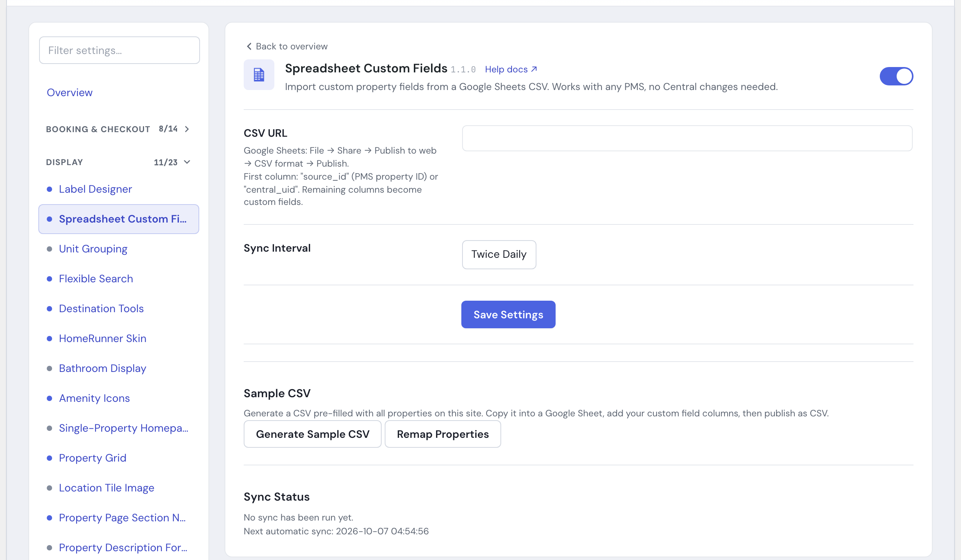This screenshot has height=560, width=961.
Task: Select Spreadsheet Custom Fields in sidebar
Action: [x=119, y=219]
